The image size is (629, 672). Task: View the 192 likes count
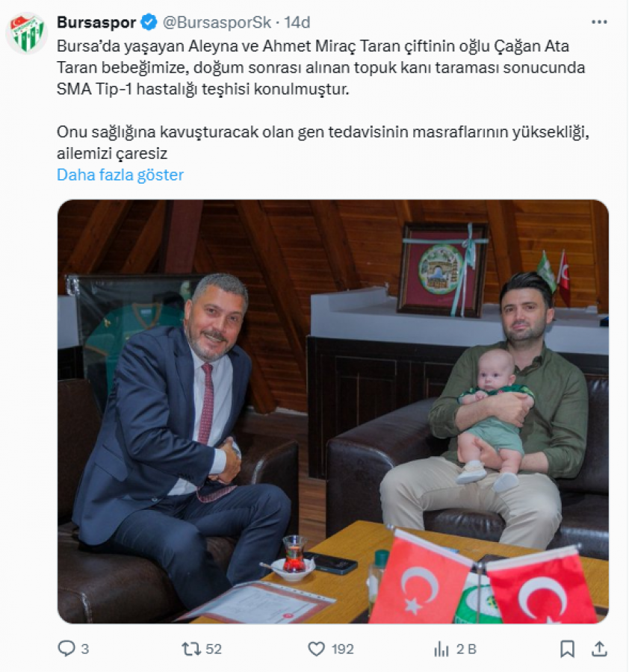pos(342,650)
